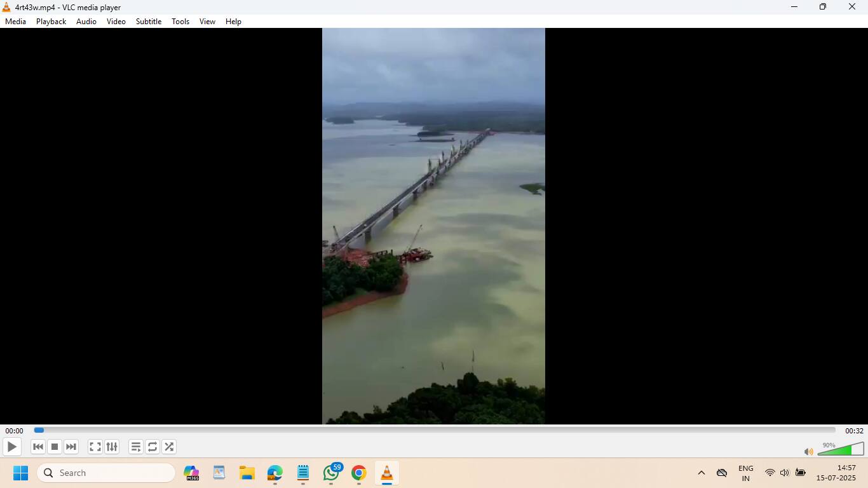
Task: Toggle the remaining time display 00:32
Action: tap(854, 431)
